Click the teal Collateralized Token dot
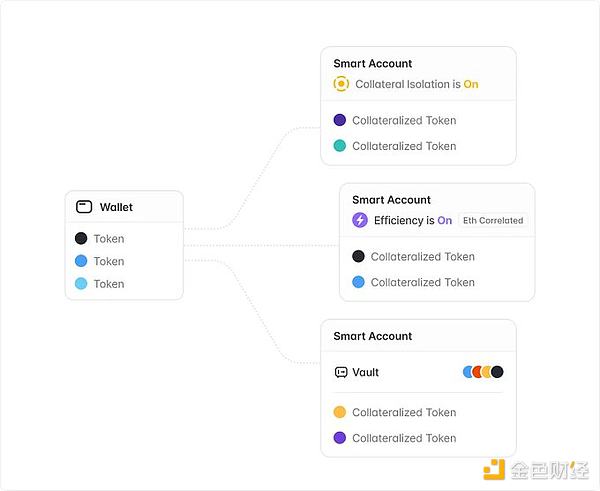This screenshot has height=491, width=600. pyautogui.click(x=340, y=146)
